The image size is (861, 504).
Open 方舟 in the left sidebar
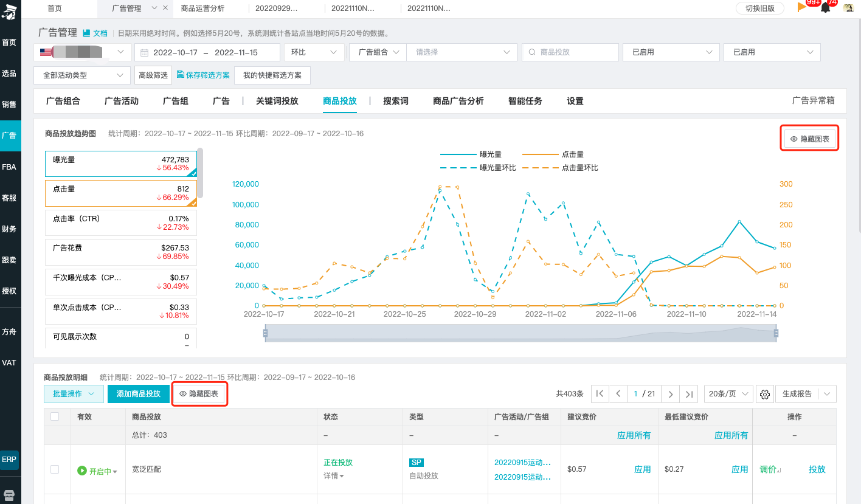click(9, 332)
